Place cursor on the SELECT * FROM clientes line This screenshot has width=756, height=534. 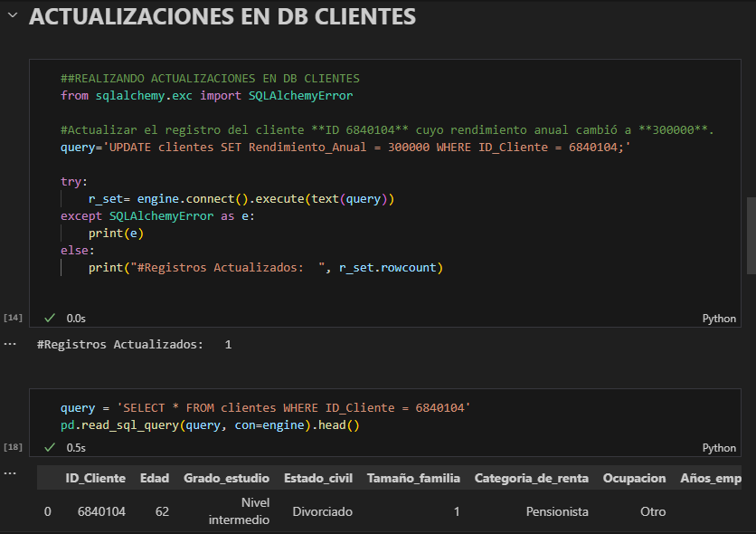coord(265,407)
